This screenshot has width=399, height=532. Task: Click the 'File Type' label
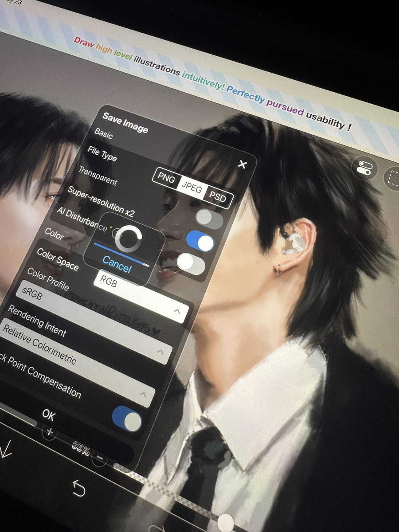[102, 153]
